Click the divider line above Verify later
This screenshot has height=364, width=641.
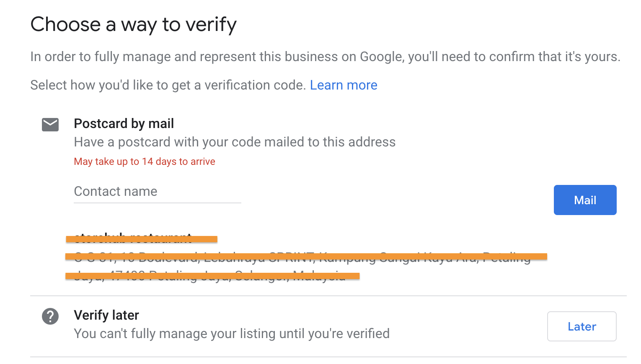pos(328,296)
